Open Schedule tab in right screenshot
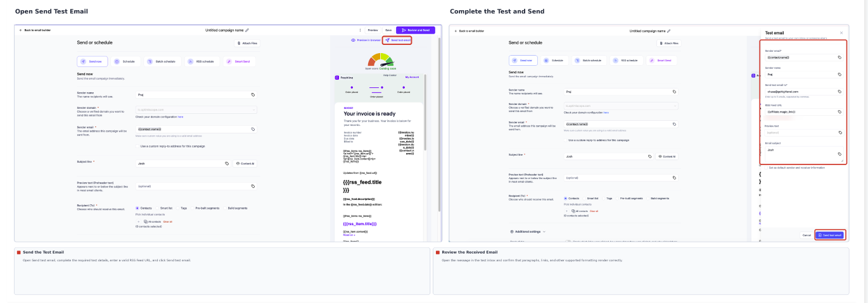Image resolution: width=868 pixels, height=303 pixels. 554,60
